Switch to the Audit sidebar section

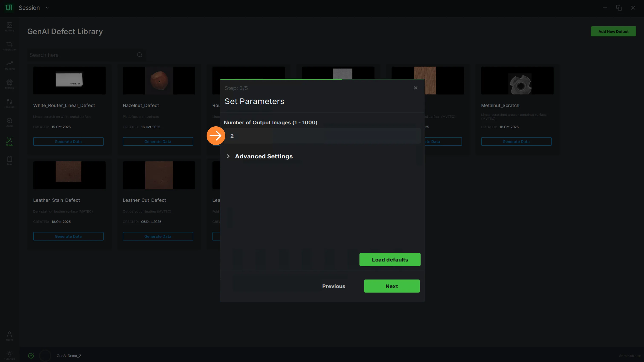[10, 122]
